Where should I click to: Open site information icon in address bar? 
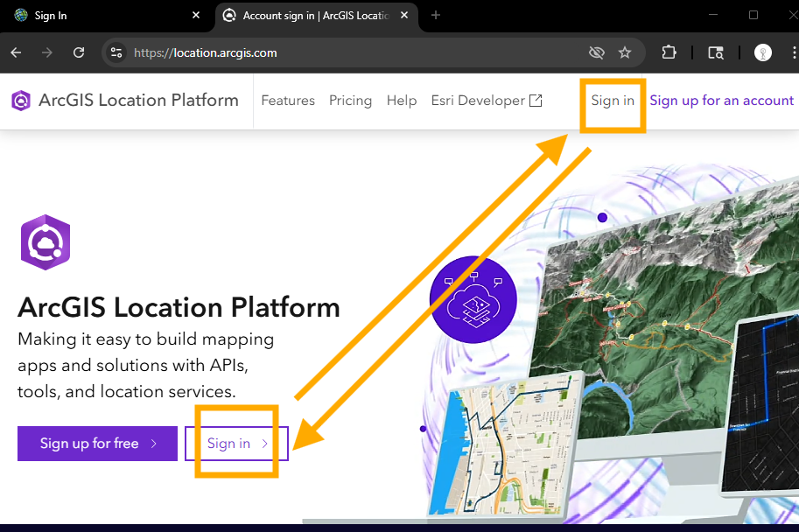point(116,52)
